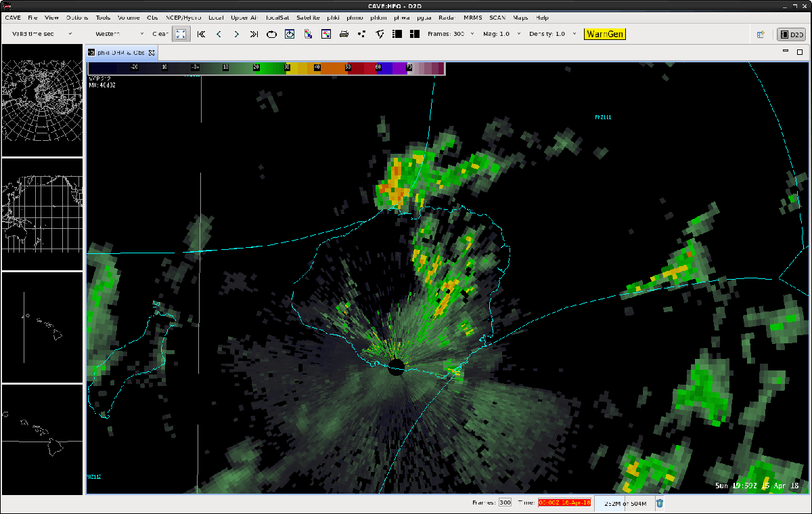The image size is (812, 514).
Task: Close the phki DHR & Obs tab
Action: click(152, 52)
